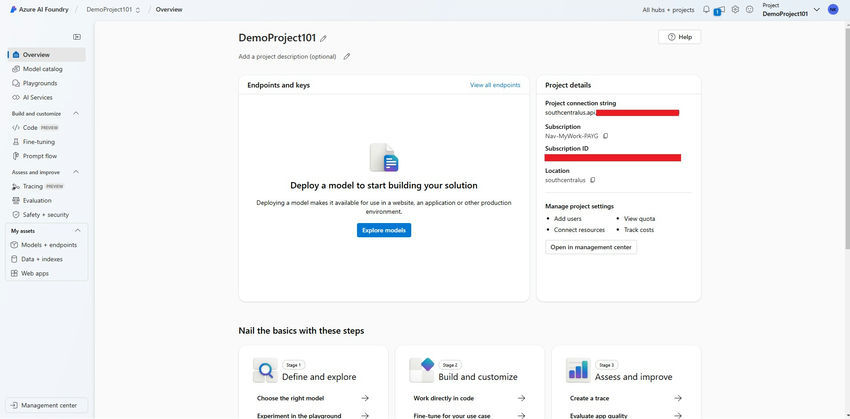Open Safety + security

tap(46, 215)
